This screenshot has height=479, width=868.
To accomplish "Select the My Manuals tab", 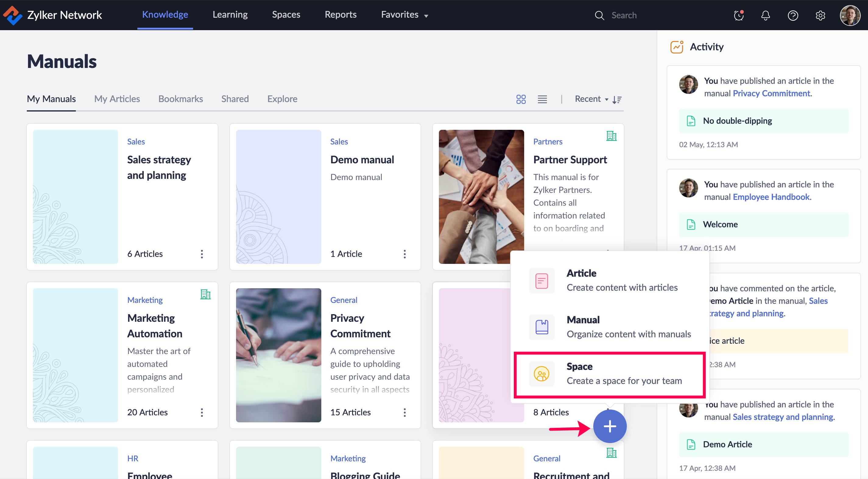I will [x=51, y=99].
